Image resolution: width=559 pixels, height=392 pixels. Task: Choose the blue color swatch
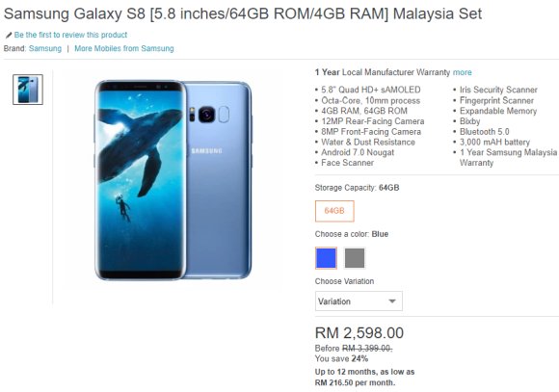tap(326, 258)
